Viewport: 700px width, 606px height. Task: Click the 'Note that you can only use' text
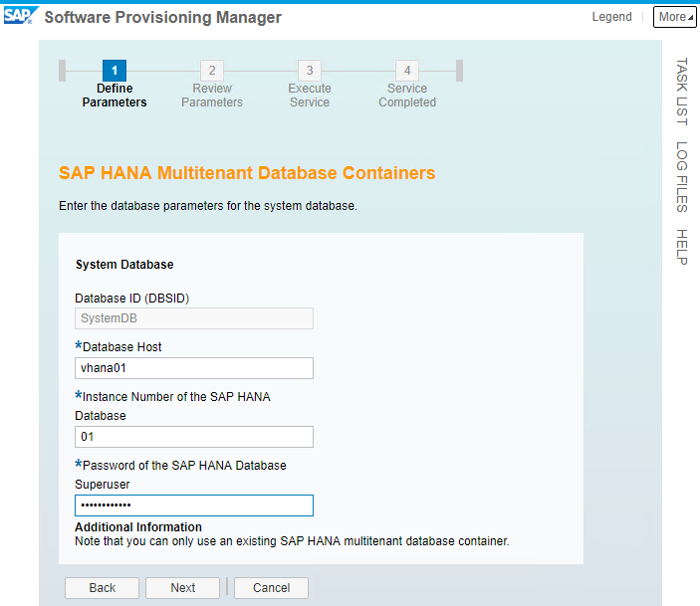coord(292,541)
